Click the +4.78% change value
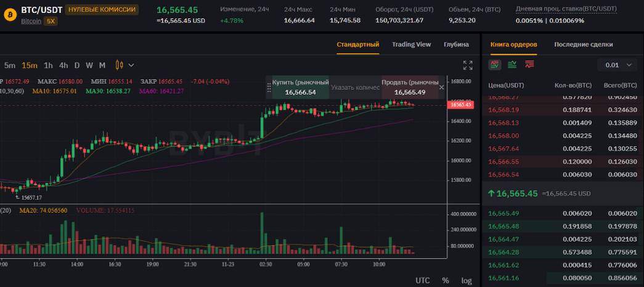 click(x=232, y=20)
